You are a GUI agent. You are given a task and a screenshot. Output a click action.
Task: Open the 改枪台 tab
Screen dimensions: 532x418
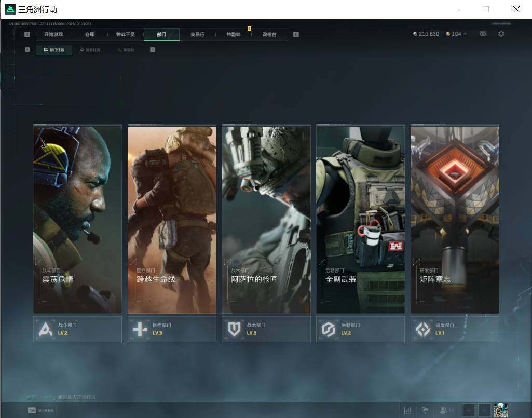click(269, 34)
